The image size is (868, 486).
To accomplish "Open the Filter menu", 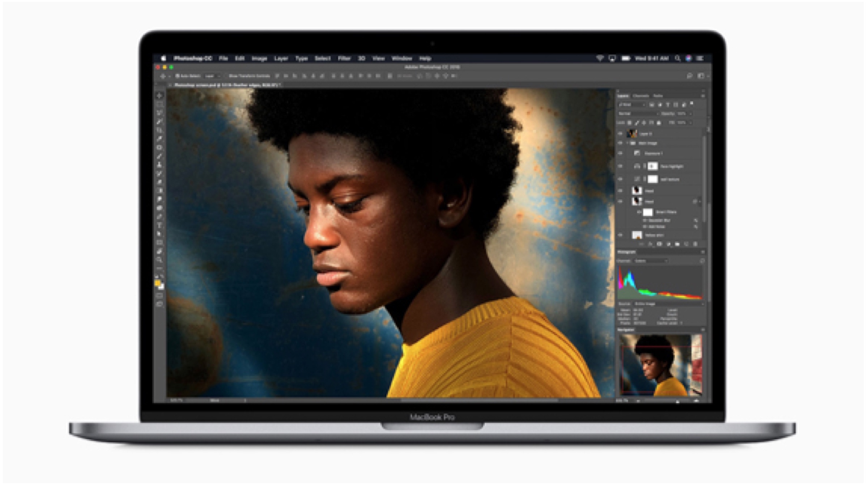I will pos(344,58).
